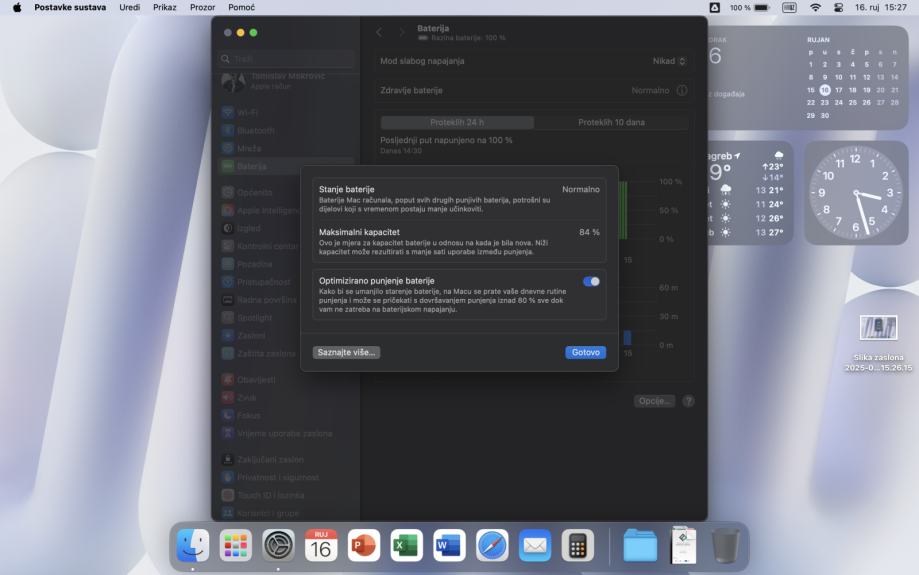
Task: Open the Apple menu
Action: click(17, 8)
